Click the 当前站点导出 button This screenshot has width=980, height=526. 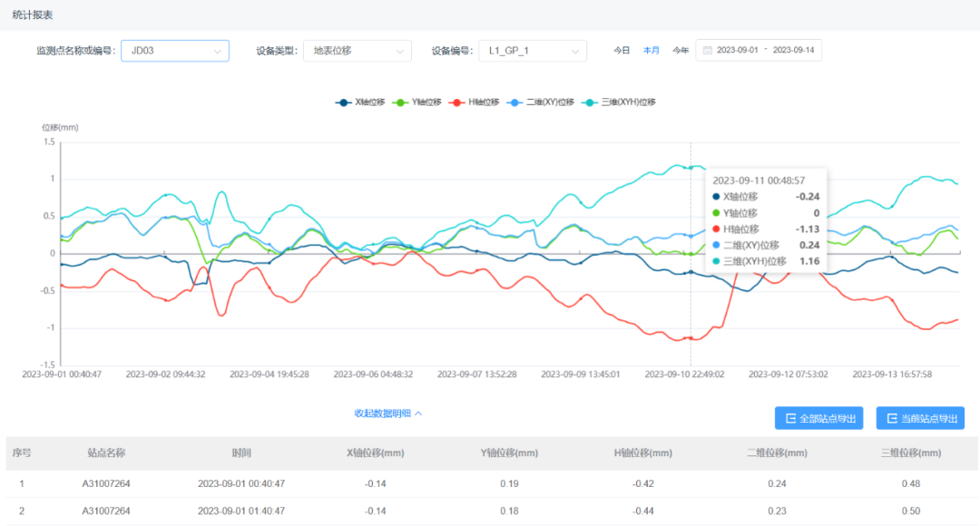click(x=920, y=418)
